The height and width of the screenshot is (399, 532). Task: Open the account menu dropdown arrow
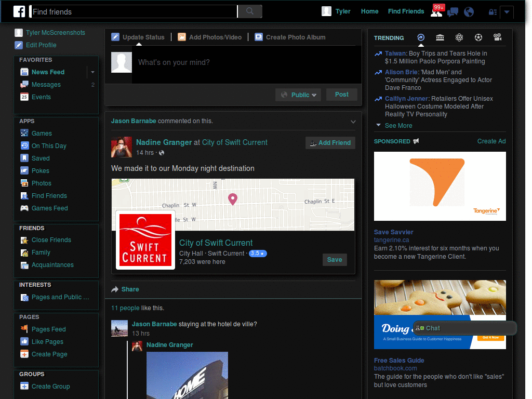(x=507, y=12)
